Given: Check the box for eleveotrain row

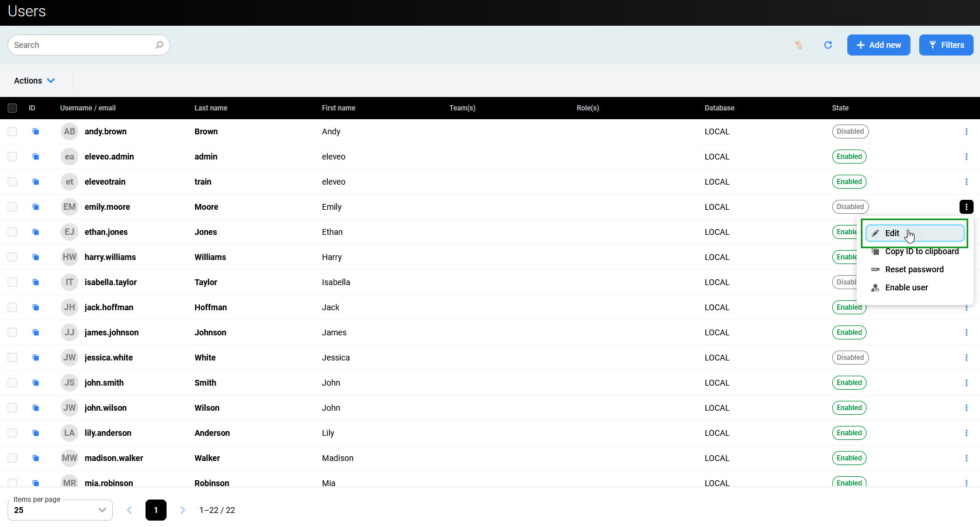Looking at the screenshot, I should click(x=12, y=182).
